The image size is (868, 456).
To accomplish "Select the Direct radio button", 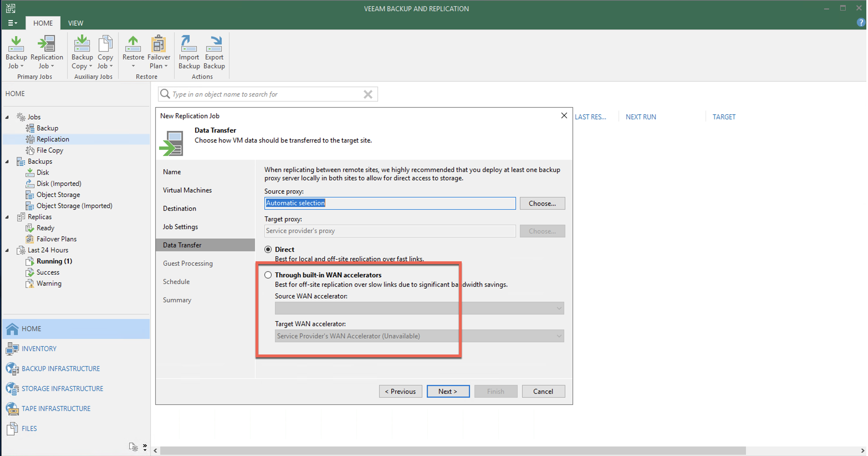I will 268,249.
